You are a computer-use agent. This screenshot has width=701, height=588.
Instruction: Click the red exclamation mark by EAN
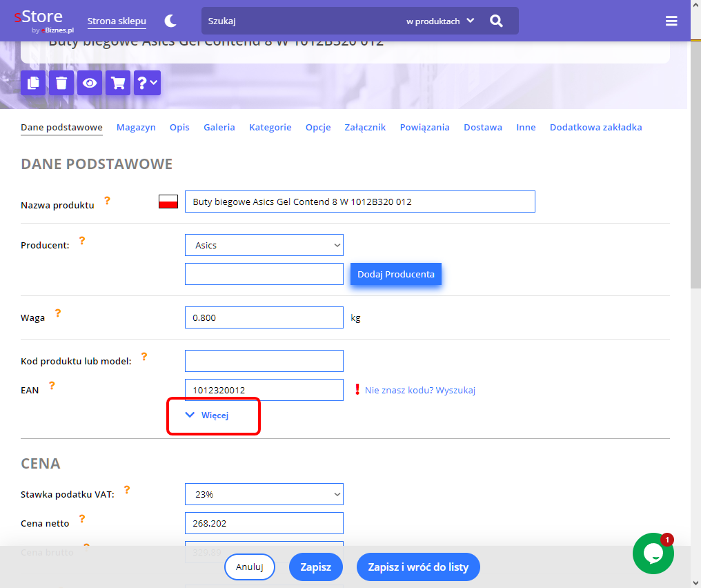(x=357, y=389)
